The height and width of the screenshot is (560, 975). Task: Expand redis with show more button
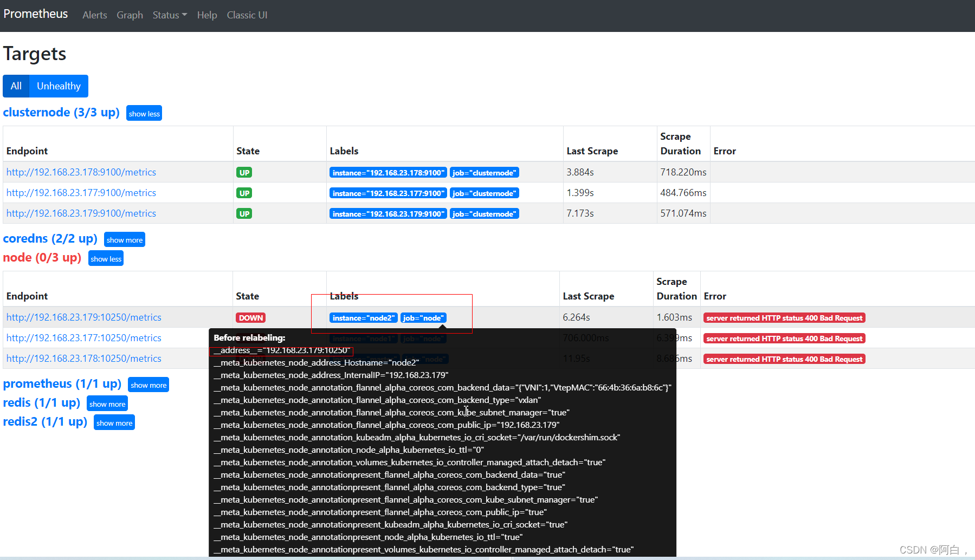107,403
